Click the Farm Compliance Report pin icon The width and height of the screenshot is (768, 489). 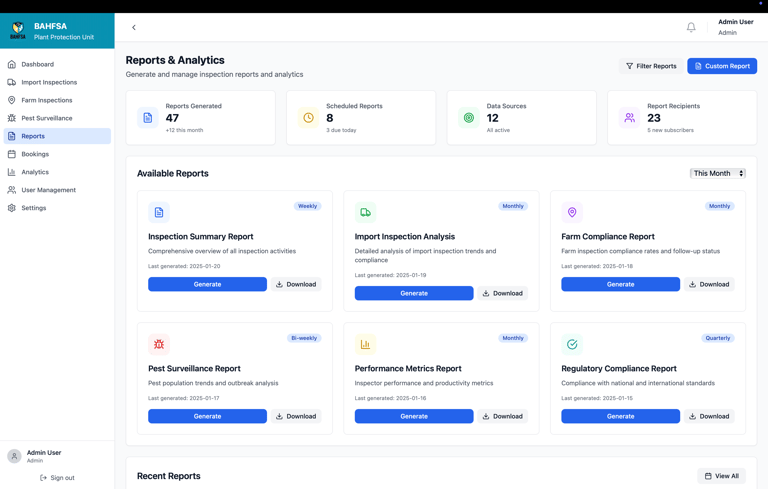pyautogui.click(x=572, y=212)
